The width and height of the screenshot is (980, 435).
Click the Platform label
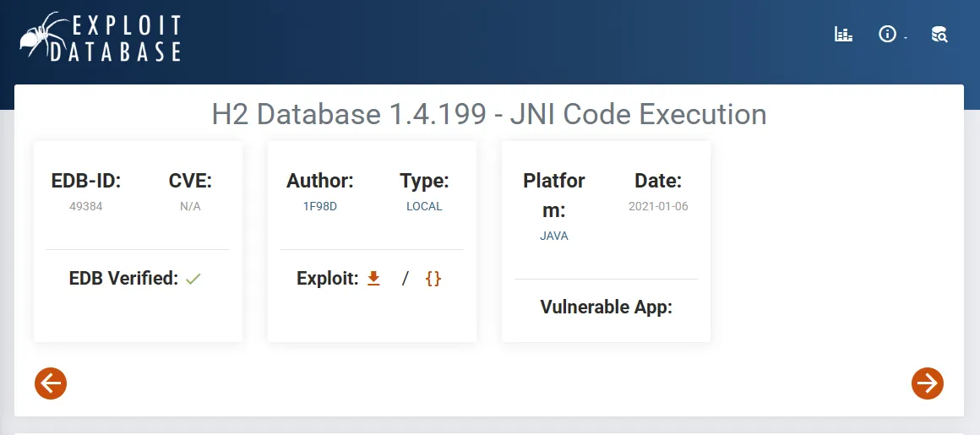[x=554, y=196]
